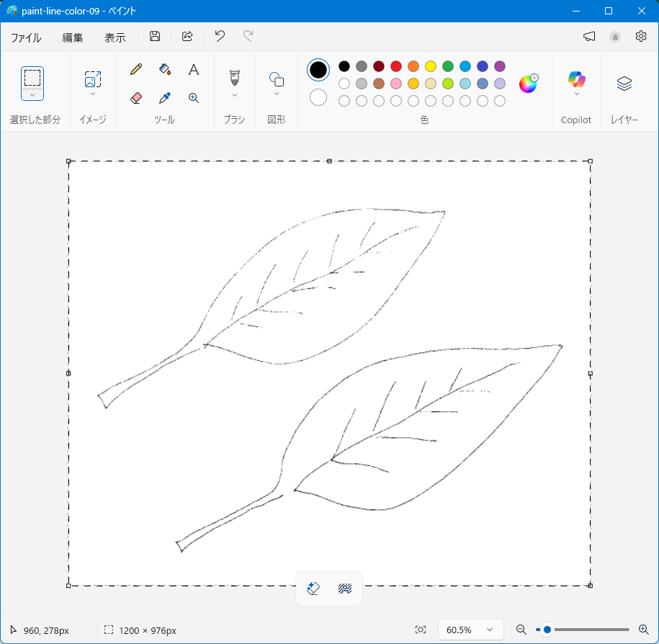Screen dimensions: 659x644
Task: Open the 表示 menu
Action: tap(115, 37)
